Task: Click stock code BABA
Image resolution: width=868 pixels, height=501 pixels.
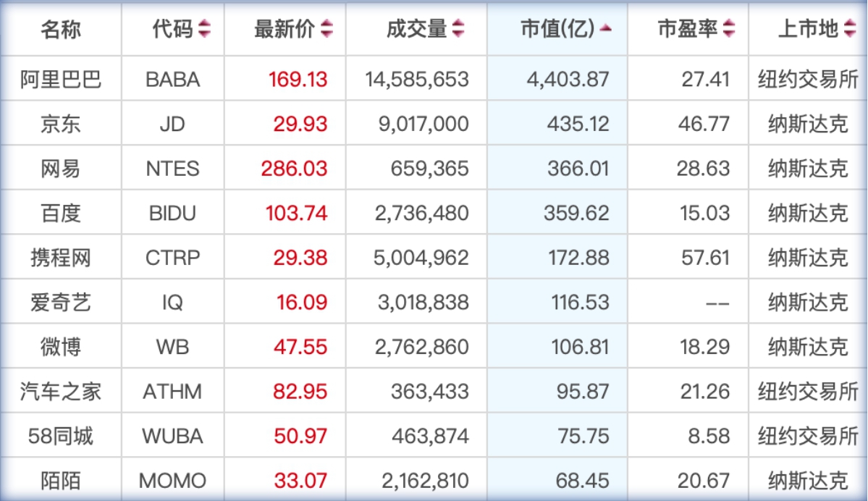Action: click(172, 79)
